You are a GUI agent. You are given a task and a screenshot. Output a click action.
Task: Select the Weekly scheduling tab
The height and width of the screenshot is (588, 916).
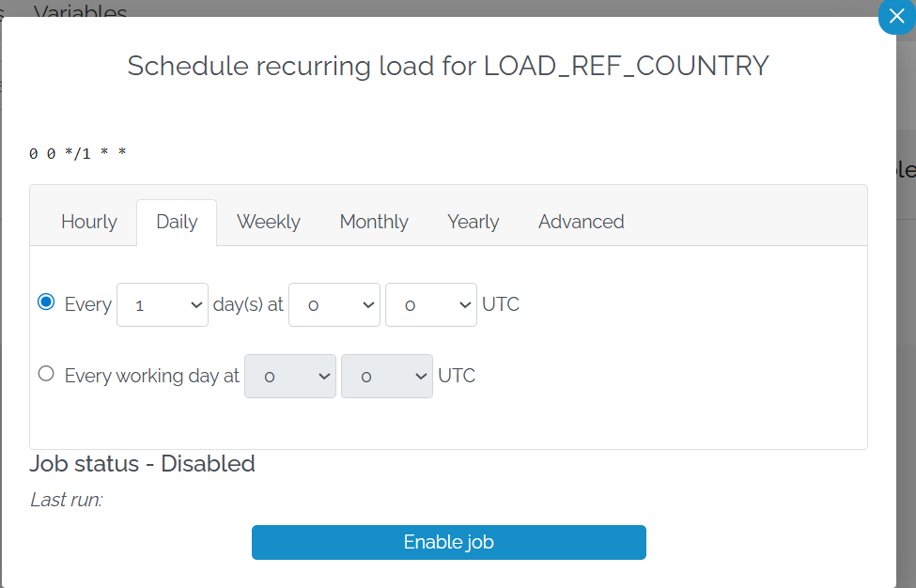coord(268,222)
